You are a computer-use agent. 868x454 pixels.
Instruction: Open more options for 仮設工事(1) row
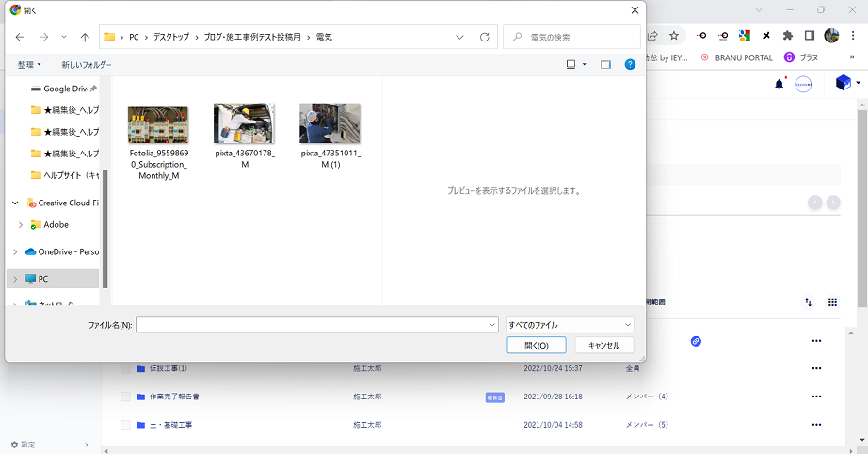pos(816,368)
